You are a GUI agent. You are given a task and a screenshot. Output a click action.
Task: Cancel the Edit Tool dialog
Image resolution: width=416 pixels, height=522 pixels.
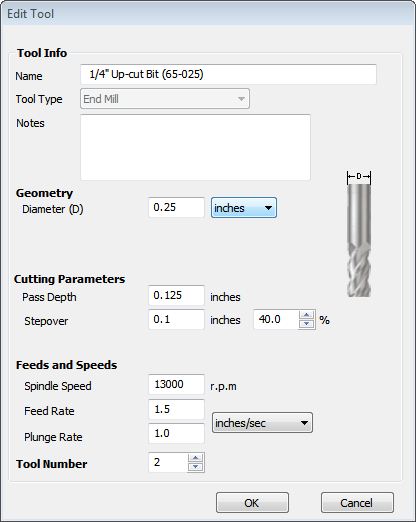(x=357, y=503)
